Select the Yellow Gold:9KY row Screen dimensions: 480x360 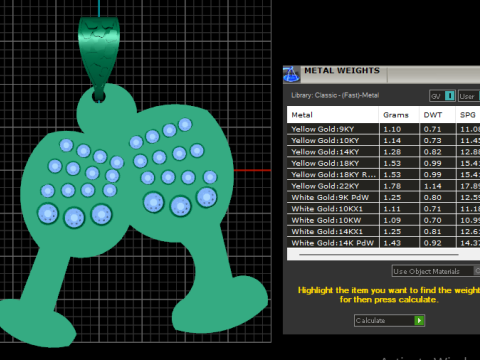tap(383, 129)
